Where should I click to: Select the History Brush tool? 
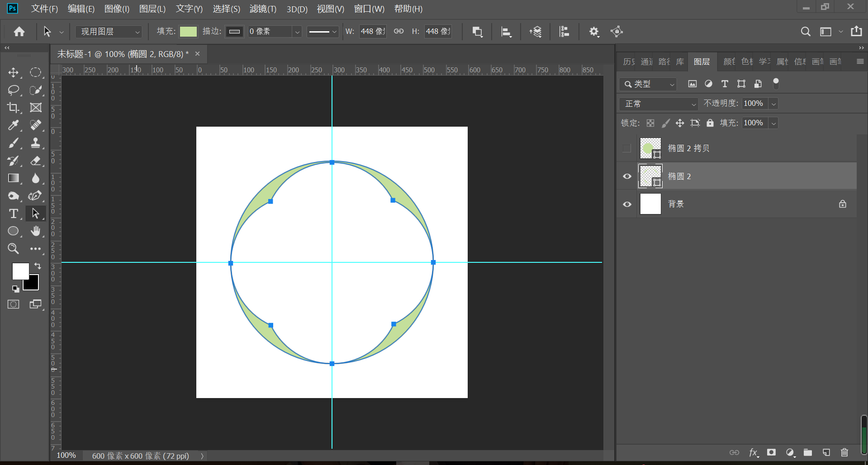(13, 161)
